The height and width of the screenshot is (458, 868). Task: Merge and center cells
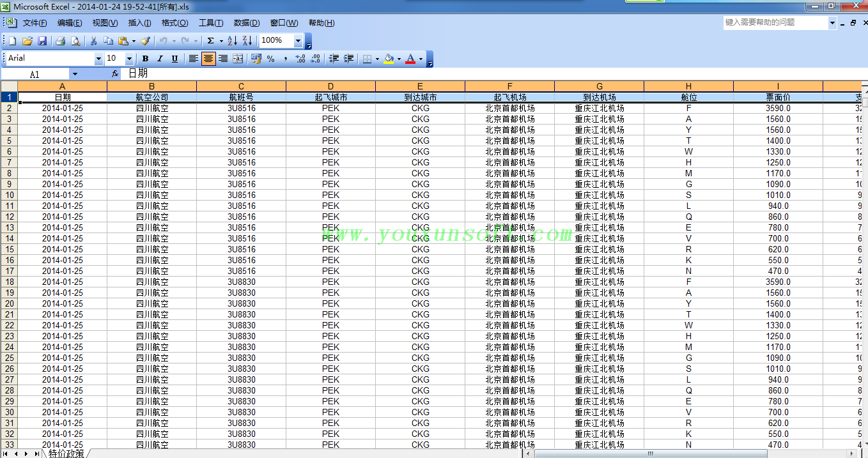tap(238, 59)
